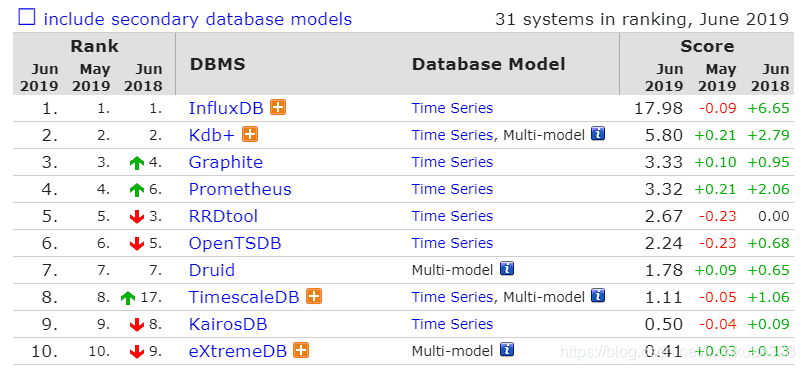Viewport: 805px width, 370px height.
Task: Click the info icon in the eXtremeDB row
Action: [x=507, y=349]
